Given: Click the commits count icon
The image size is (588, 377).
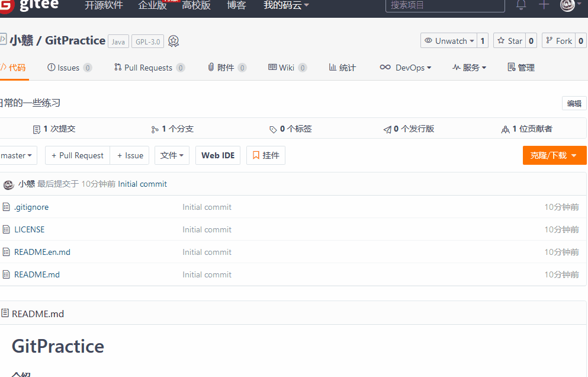Looking at the screenshot, I should (x=36, y=130).
